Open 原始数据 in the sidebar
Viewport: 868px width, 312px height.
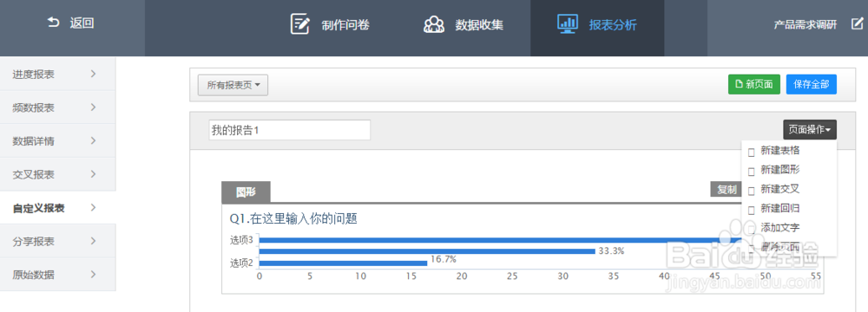pos(57,275)
